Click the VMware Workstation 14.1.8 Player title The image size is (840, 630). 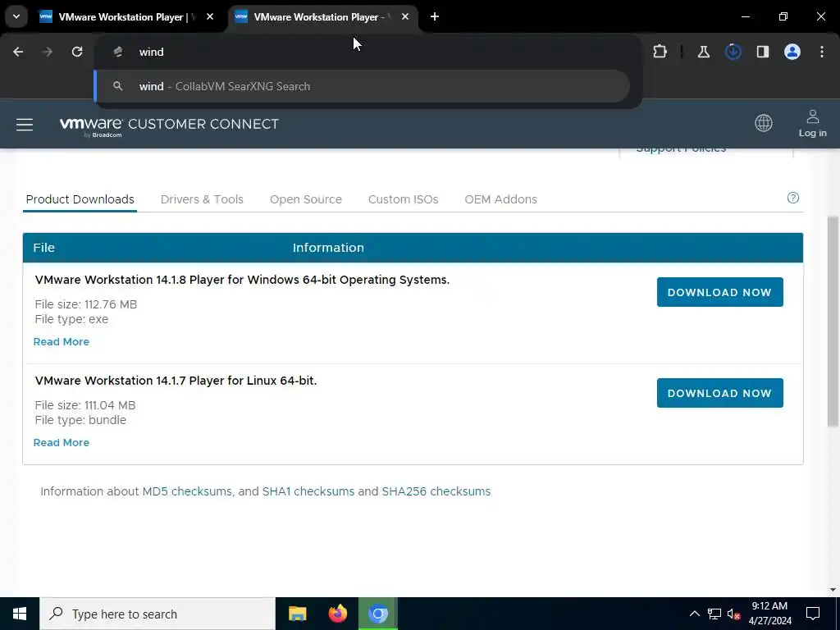pos(242,280)
